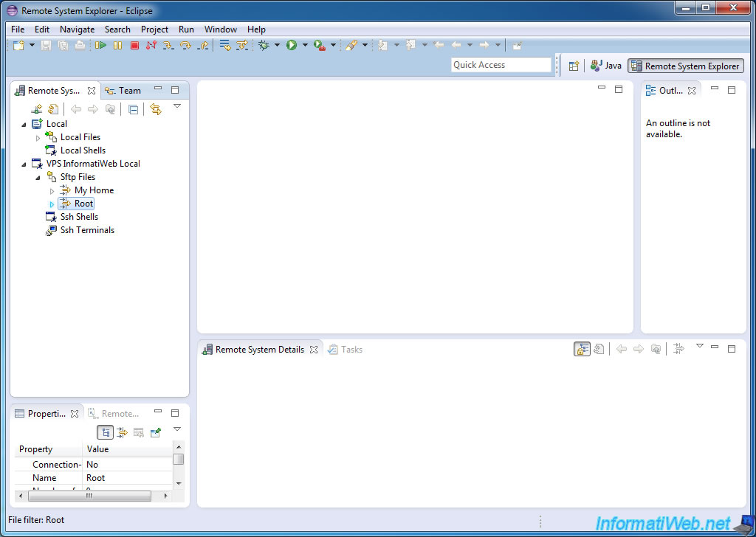Switch to the Remote... tab beside Properties
The image size is (756, 537).
point(114,414)
